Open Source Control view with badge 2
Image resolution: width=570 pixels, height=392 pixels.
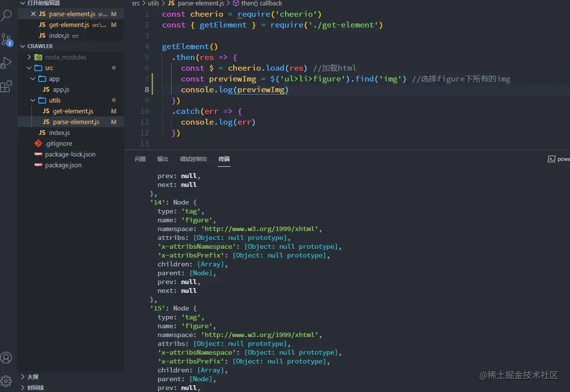tap(6, 39)
